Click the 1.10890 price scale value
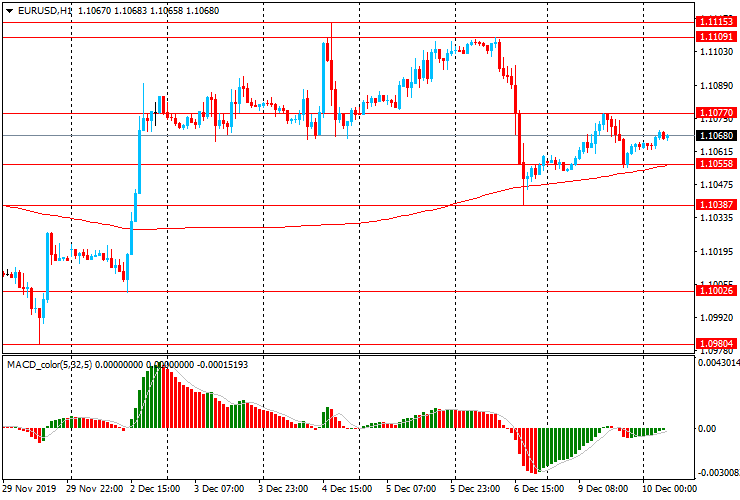The width and height of the screenshot is (740, 500). [716, 85]
